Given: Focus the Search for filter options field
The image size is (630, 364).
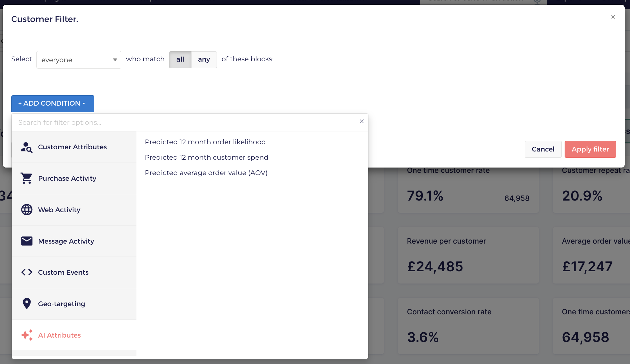Looking at the screenshot, I should pyautogui.click(x=185, y=123).
